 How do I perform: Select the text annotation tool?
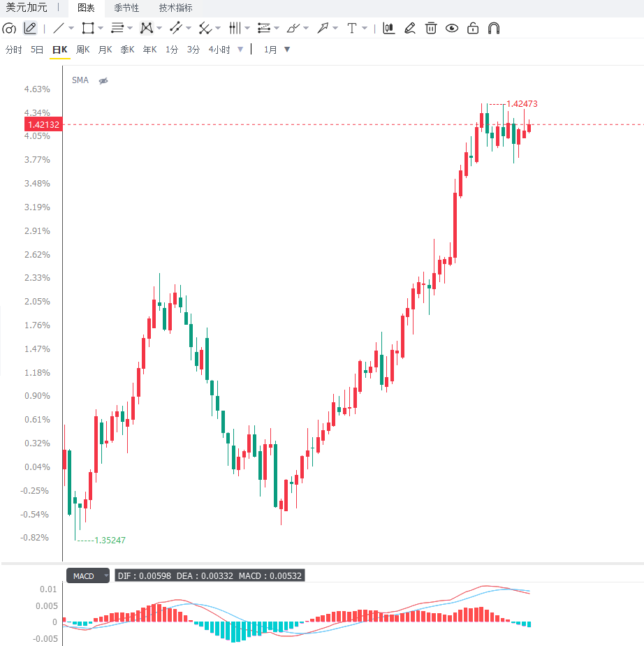tap(351, 29)
